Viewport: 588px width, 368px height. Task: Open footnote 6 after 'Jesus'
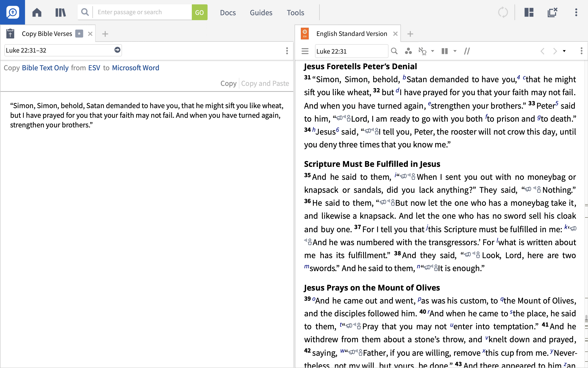coord(338,130)
